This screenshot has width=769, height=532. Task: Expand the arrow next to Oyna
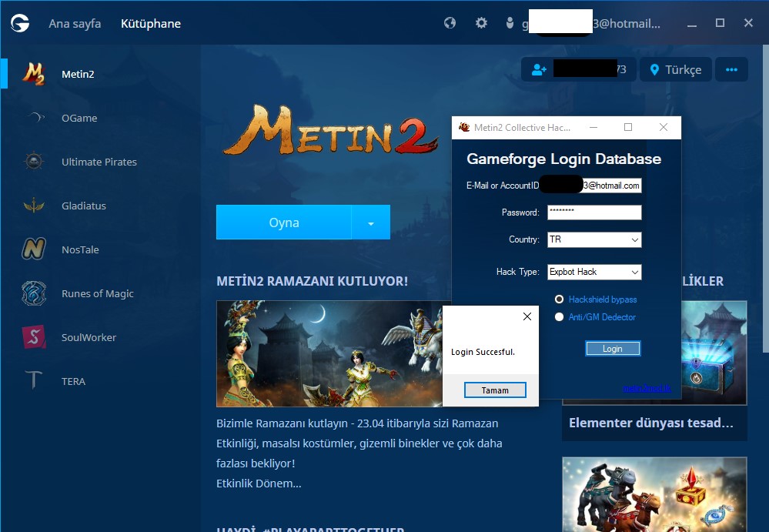click(371, 223)
